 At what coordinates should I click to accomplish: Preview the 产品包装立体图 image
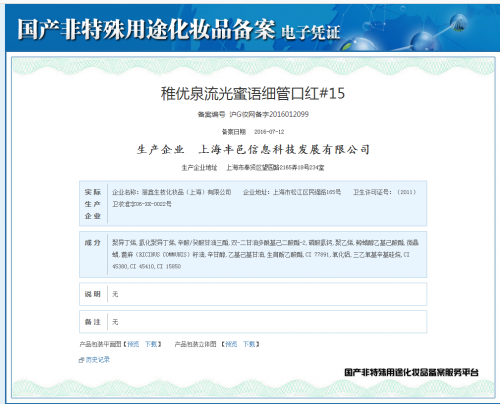coord(231,344)
